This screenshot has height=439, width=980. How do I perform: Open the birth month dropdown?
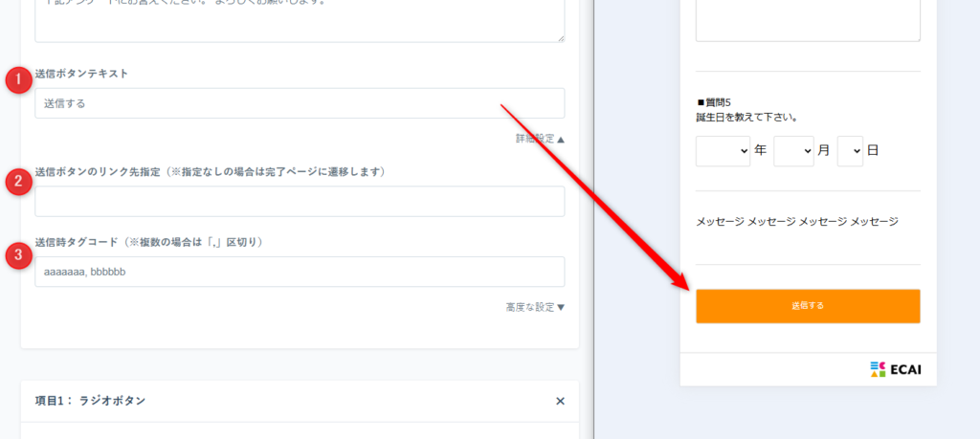[792, 151]
